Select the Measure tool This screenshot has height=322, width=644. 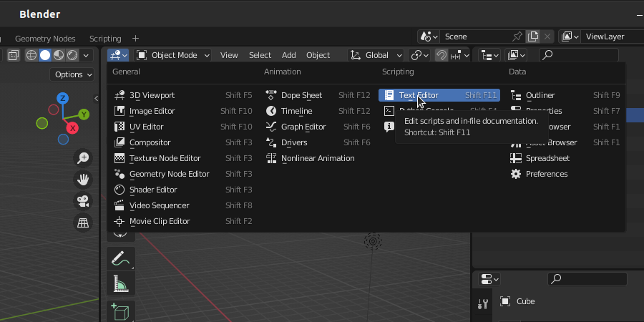[x=120, y=285]
